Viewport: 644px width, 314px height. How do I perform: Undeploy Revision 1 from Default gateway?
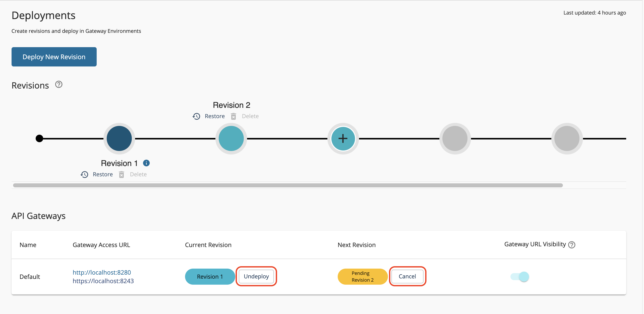pos(256,276)
